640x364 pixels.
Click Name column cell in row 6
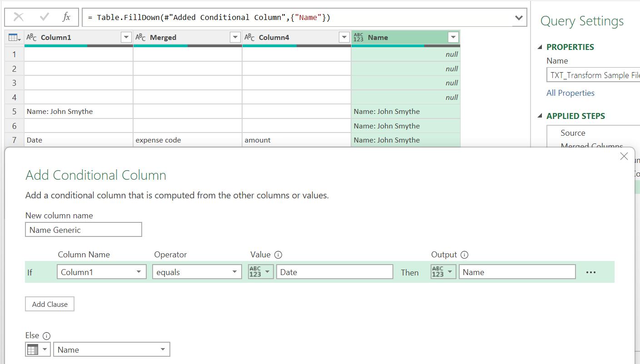click(x=406, y=126)
